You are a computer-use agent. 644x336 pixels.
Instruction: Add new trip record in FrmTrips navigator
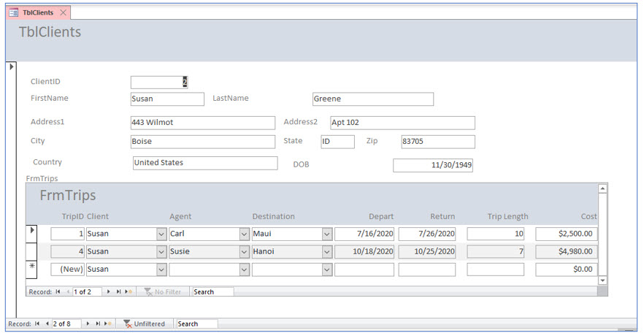[x=129, y=291]
